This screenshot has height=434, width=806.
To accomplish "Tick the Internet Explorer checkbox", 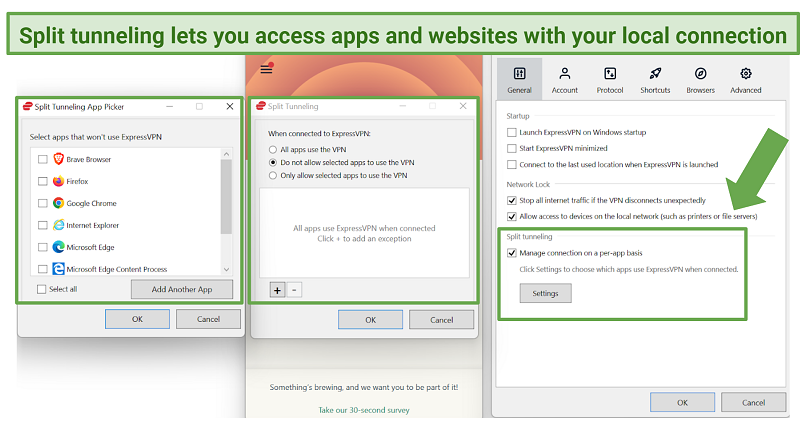I will click(43, 225).
